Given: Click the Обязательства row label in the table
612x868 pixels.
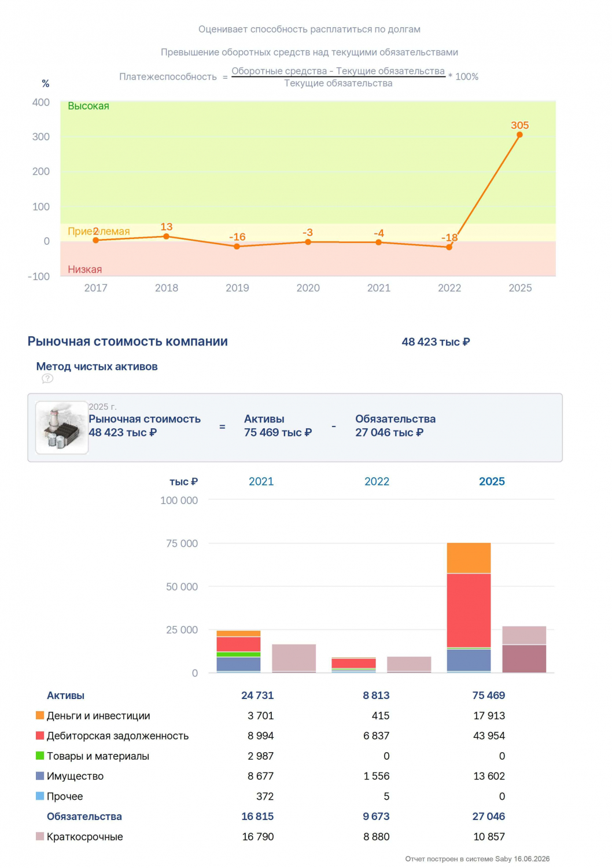Looking at the screenshot, I should click(84, 816).
